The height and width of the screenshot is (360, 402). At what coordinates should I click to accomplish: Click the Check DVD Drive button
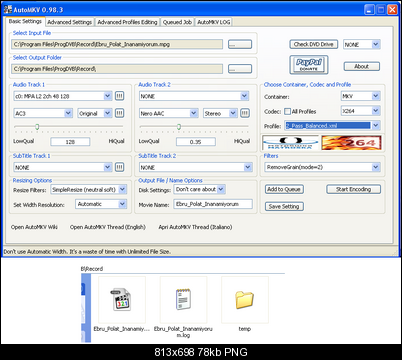[x=313, y=44]
